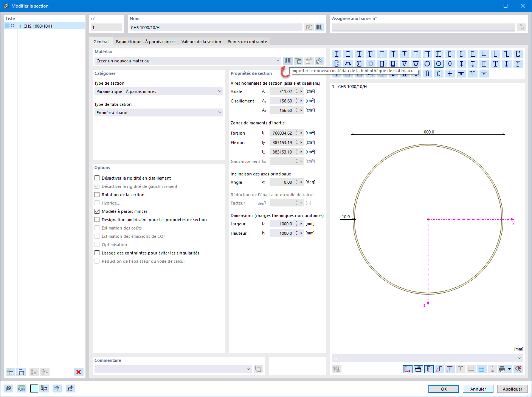Click the Cisaillement Ay stepper arrows
532x397 pixels.
click(x=297, y=101)
